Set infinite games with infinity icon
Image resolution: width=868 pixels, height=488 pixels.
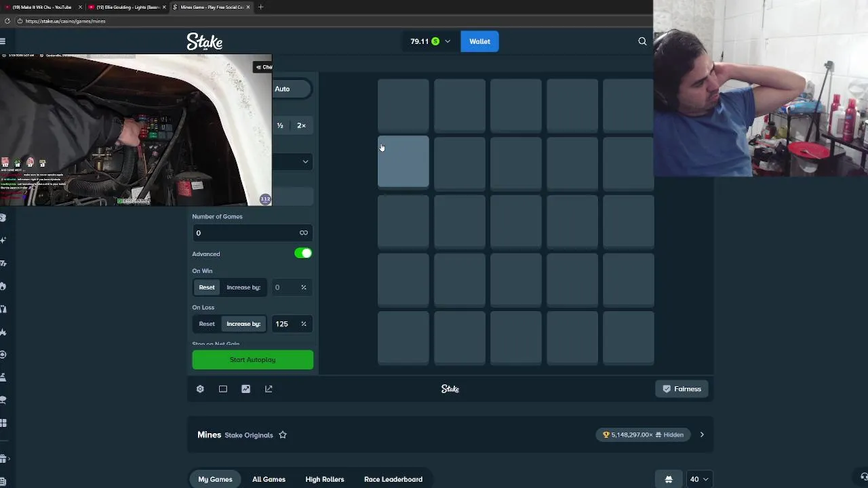click(x=304, y=232)
